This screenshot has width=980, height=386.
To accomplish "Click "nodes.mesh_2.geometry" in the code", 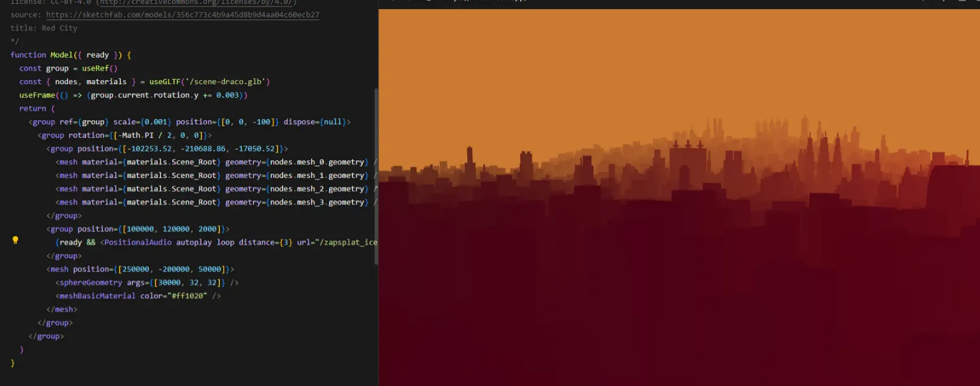I will [318, 189].
